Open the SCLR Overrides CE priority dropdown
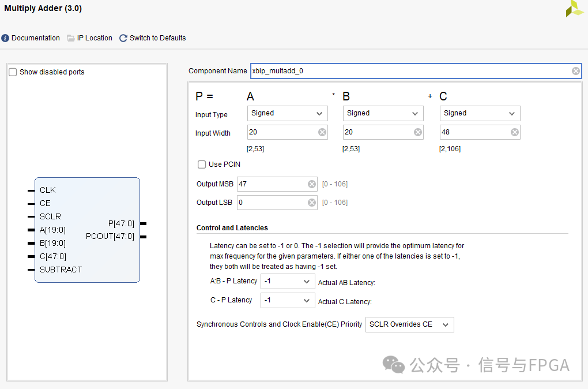 point(409,324)
